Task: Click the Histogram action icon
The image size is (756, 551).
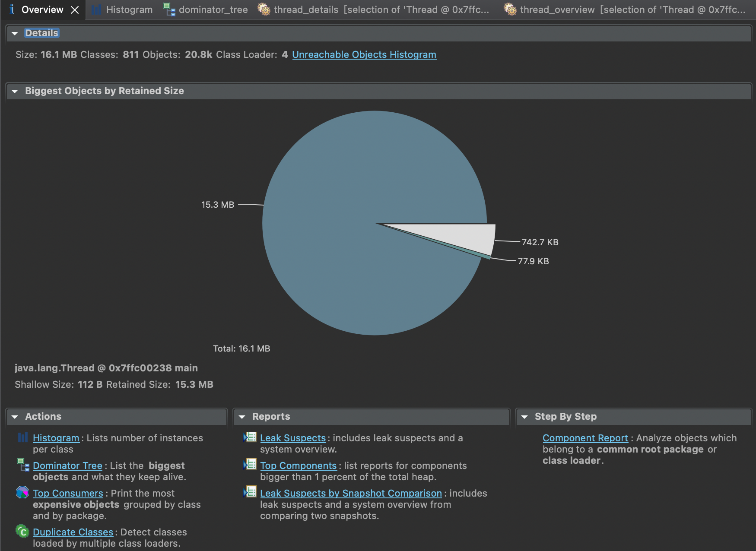Action: point(23,437)
